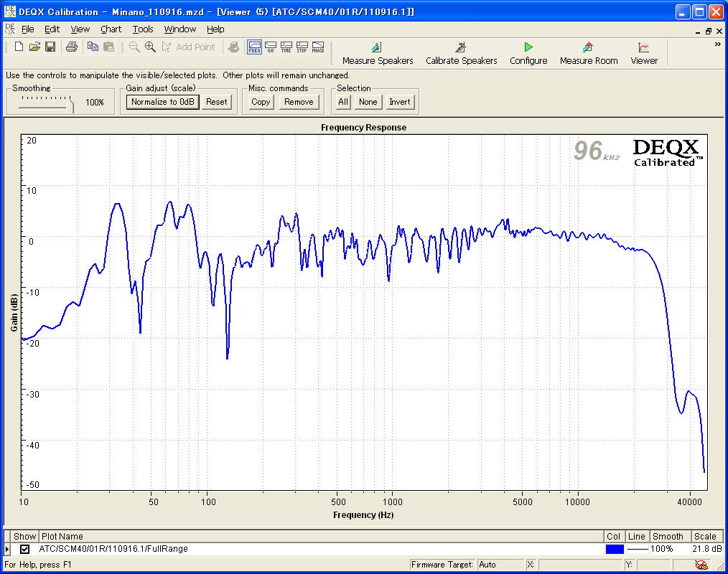The image size is (728, 574).
Task: Switch to the FREQ response view
Action: click(x=254, y=47)
